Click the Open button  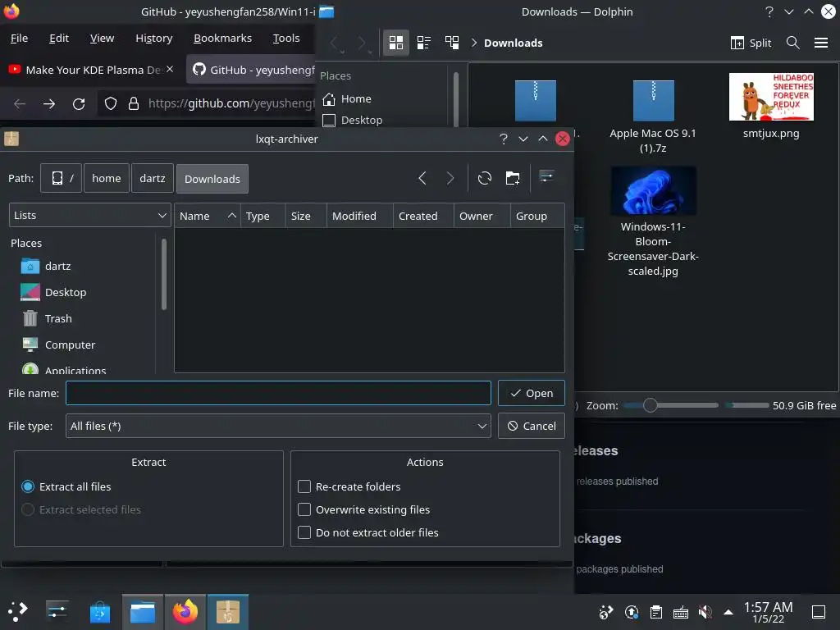coord(532,393)
